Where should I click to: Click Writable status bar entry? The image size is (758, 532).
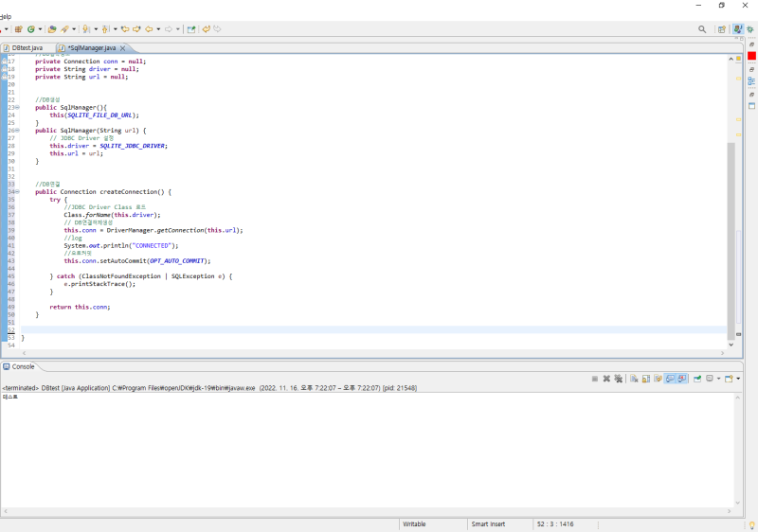click(x=414, y=524)
